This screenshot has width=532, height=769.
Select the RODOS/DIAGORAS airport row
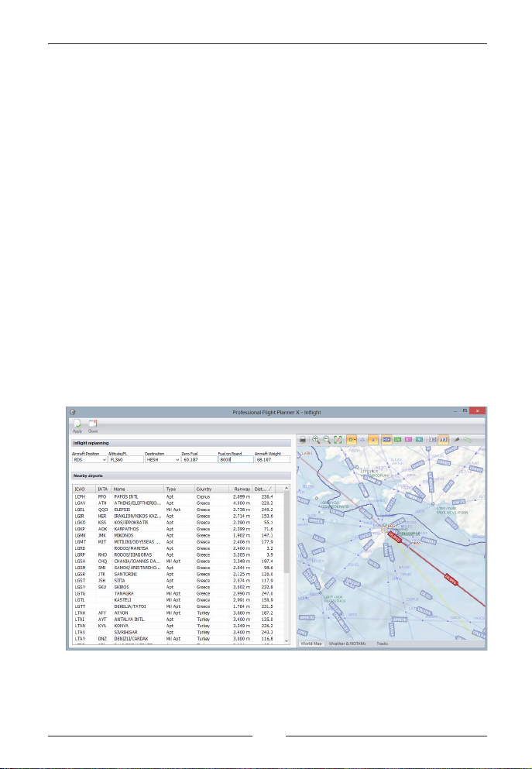click(178, 554)
